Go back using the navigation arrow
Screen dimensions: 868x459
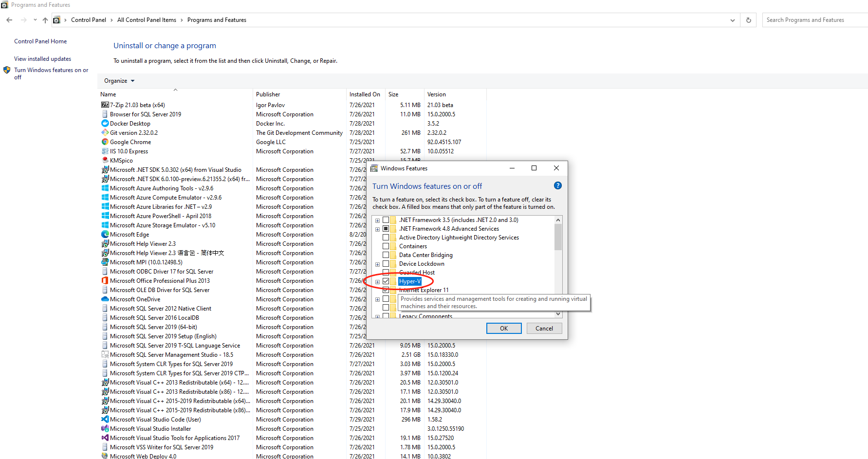click(9, 20)
